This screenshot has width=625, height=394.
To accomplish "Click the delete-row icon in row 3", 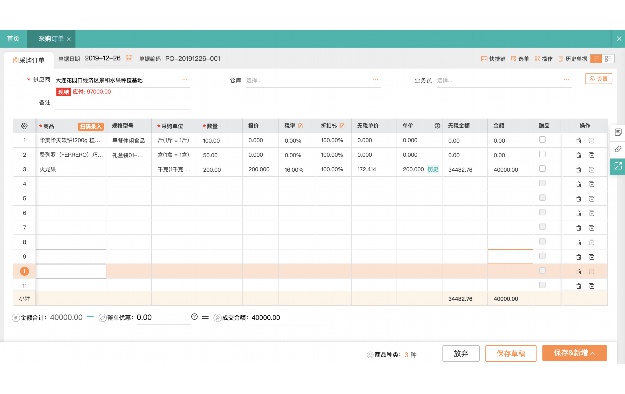I will [x=592, y=169].
